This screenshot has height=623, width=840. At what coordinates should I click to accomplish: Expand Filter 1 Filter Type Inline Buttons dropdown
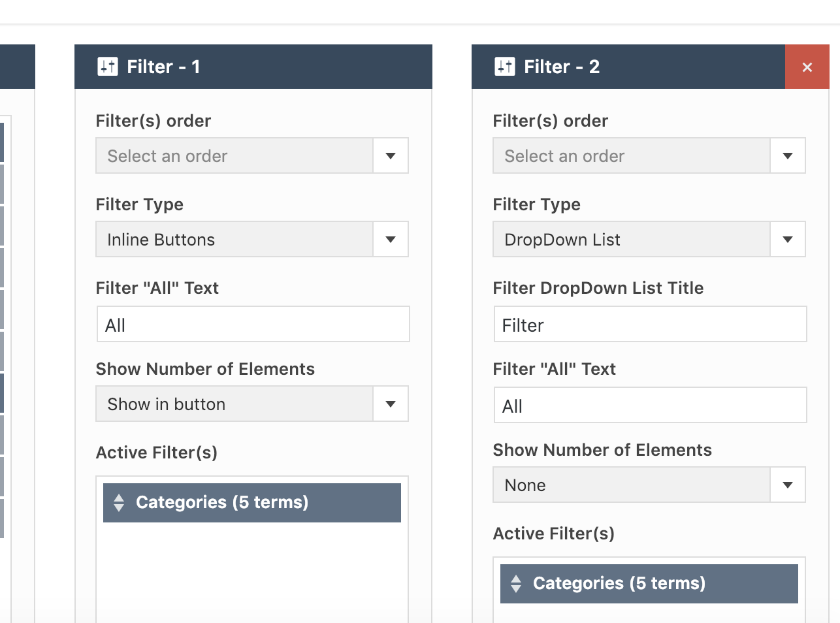click(251, 240)
